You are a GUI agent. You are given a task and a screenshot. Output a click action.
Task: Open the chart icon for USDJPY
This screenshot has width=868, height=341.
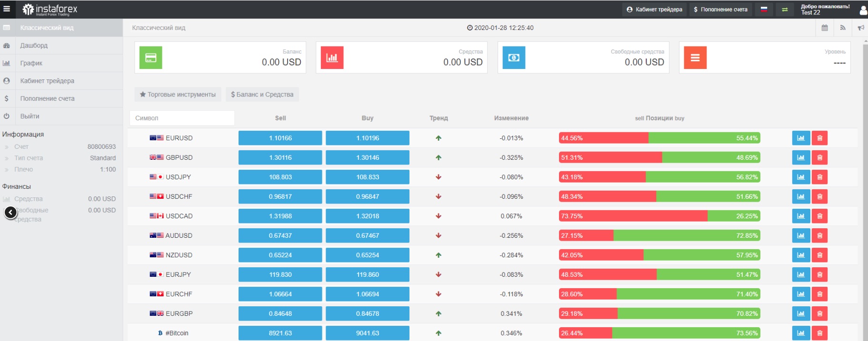[801, 177]
